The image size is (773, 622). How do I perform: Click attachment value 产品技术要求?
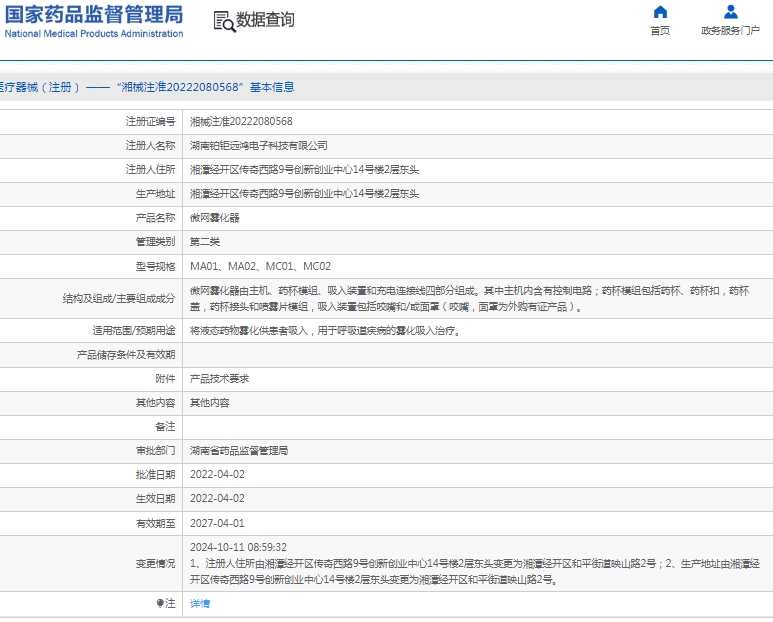tap(220, 379)
